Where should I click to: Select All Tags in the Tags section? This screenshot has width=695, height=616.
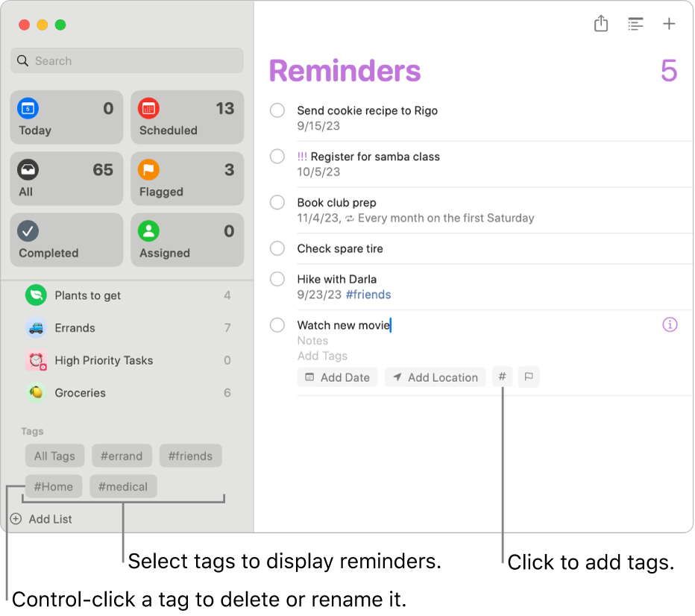pos(54,456)
